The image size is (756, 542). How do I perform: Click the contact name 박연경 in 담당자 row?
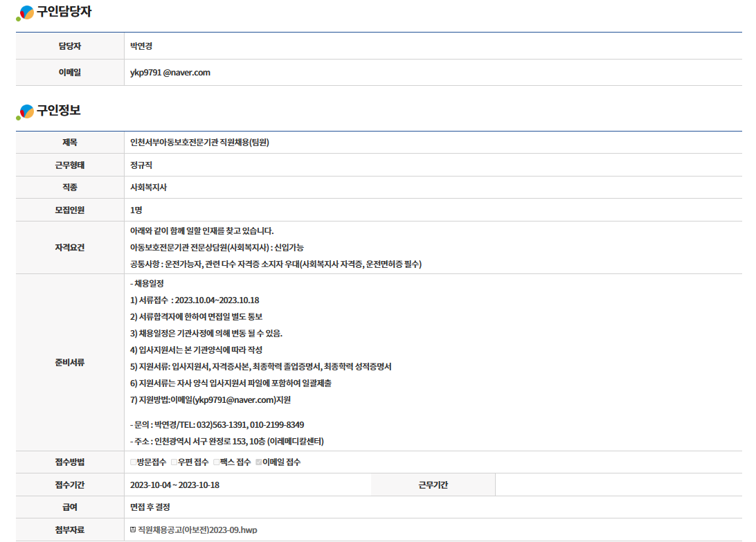141,46
